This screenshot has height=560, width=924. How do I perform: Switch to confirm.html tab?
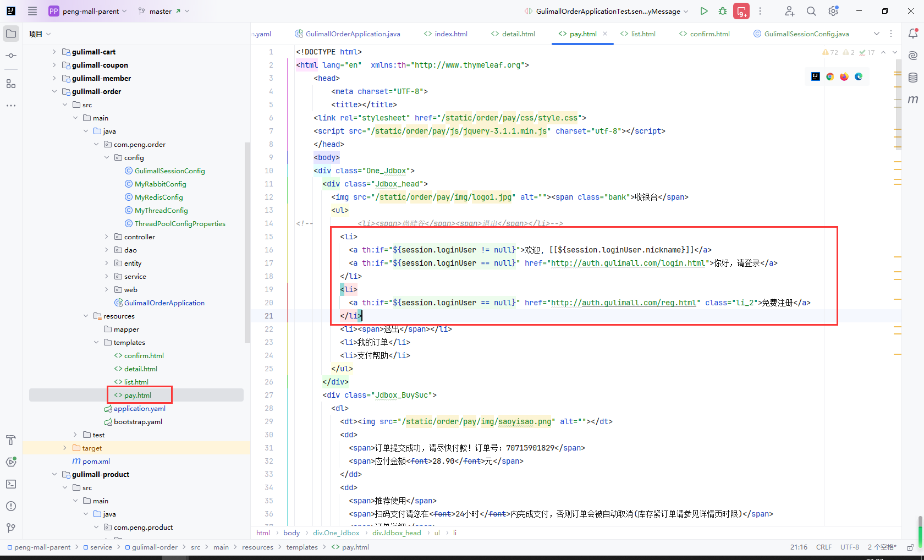point(705,34)
